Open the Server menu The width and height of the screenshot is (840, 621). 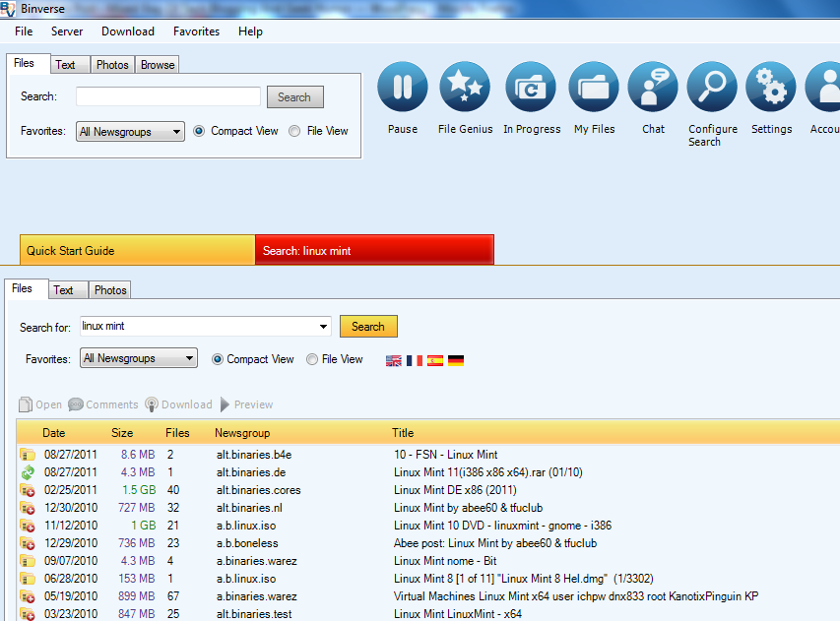click(x=67, y=31)
